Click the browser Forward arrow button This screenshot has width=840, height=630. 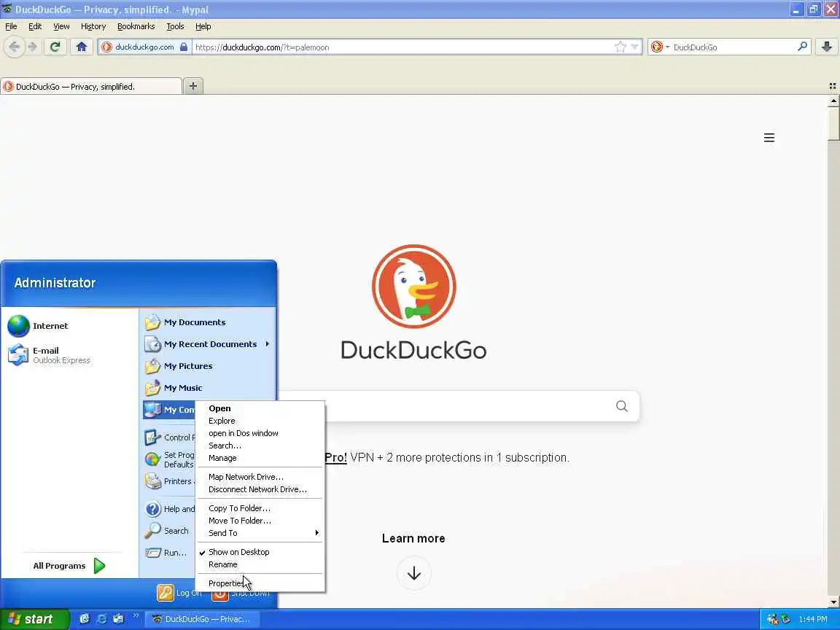(x=33, y=47)
